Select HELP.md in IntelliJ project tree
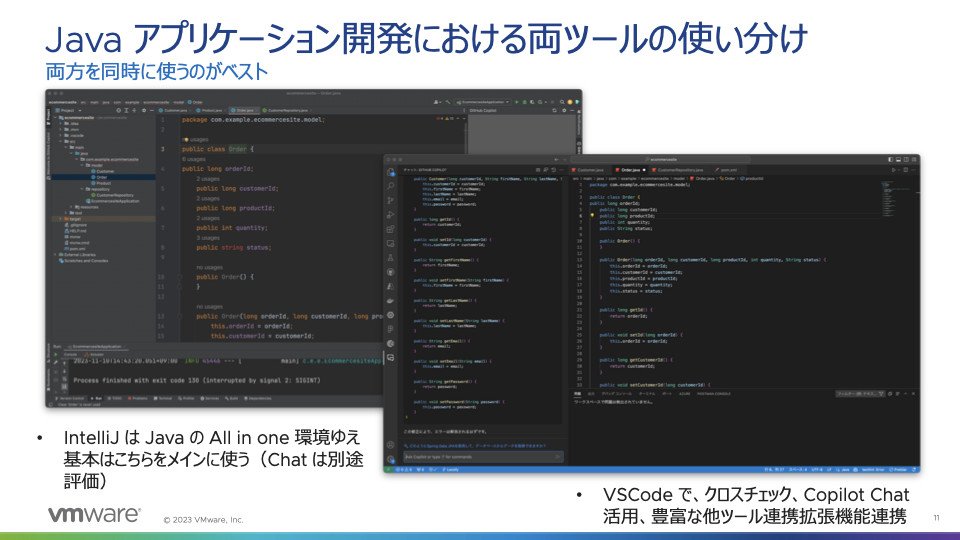This screenshot has height=540, width=960. (x=76, y=231)
